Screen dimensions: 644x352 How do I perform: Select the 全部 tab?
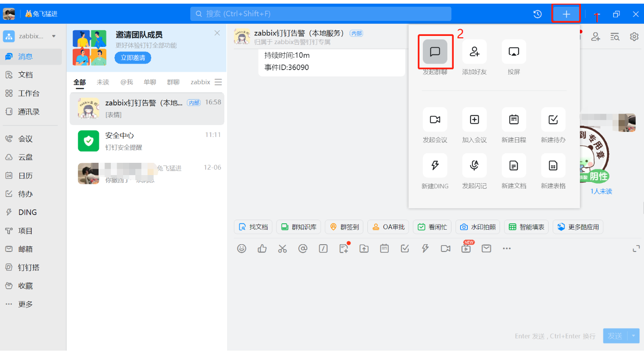click(79, 82)
